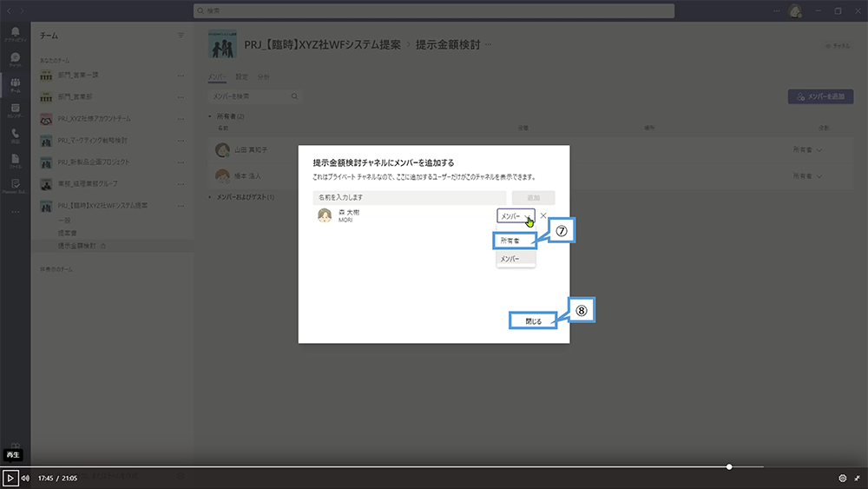868x489 pixels.
Task: Click the 名前を入力します field
Action: [x=410, y=198]
